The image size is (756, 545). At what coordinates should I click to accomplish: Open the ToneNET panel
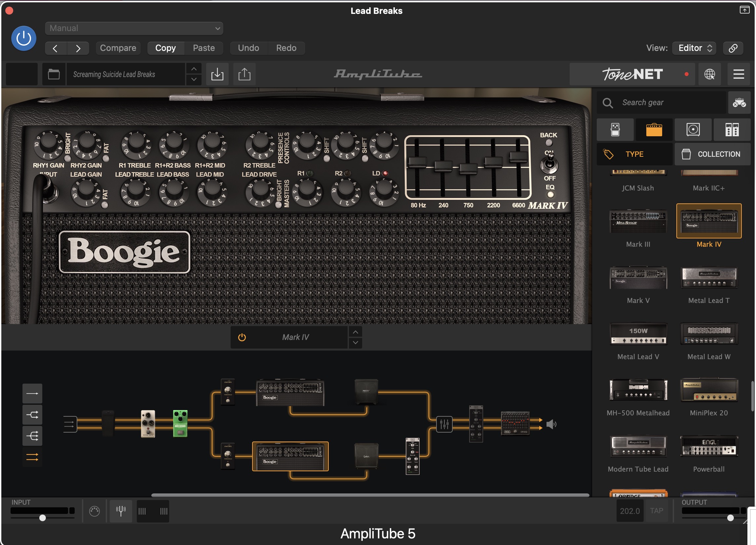(632, 74)
